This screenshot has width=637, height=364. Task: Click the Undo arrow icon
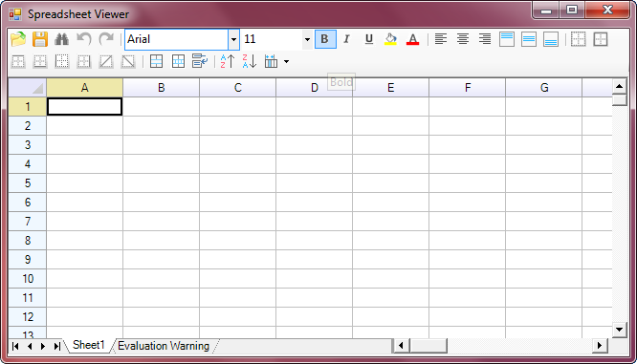click(84, 39)
